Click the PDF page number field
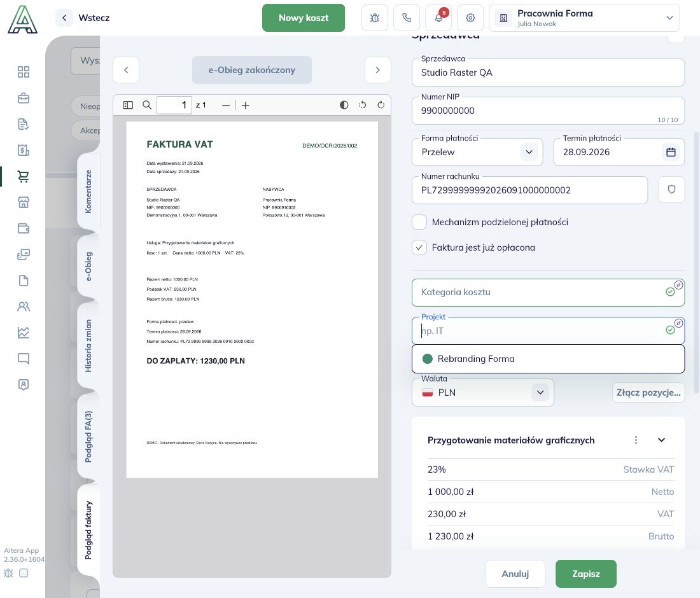This screenshot has width=700, height=598. click(174, 106)
